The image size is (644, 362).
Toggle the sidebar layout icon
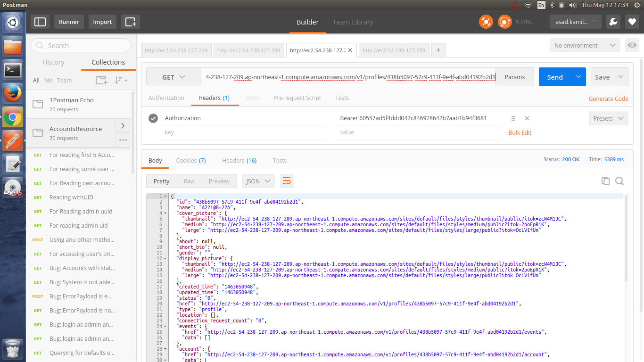pyautogui.click(x=40, y=22)
